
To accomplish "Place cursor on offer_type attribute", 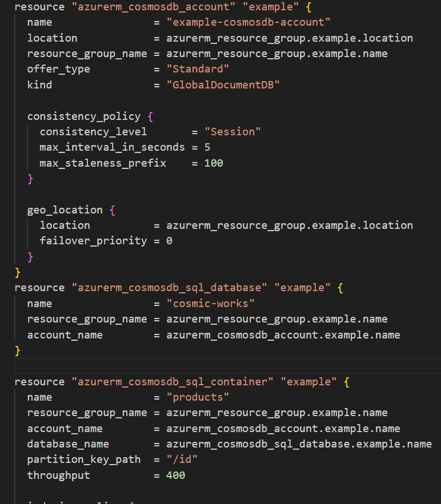I will 58,69.
